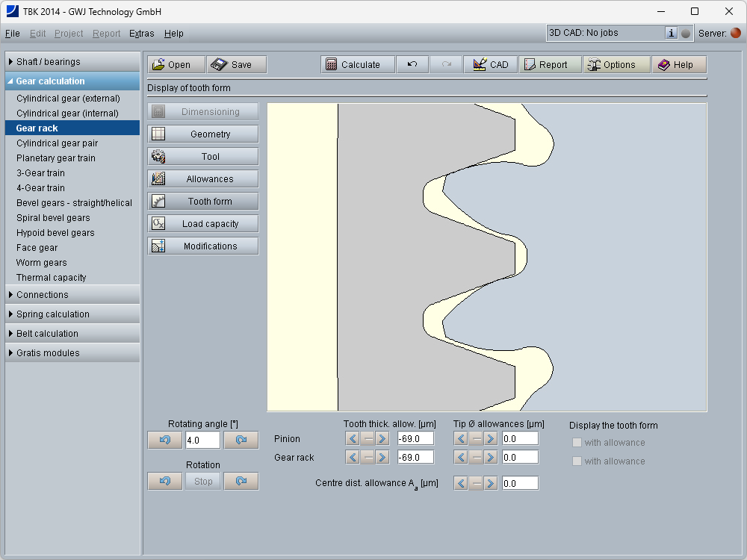The height and width of the screenshot is (560, 747).
Task: Click the Rotating angle input field
Action: (x=202, y=441)
